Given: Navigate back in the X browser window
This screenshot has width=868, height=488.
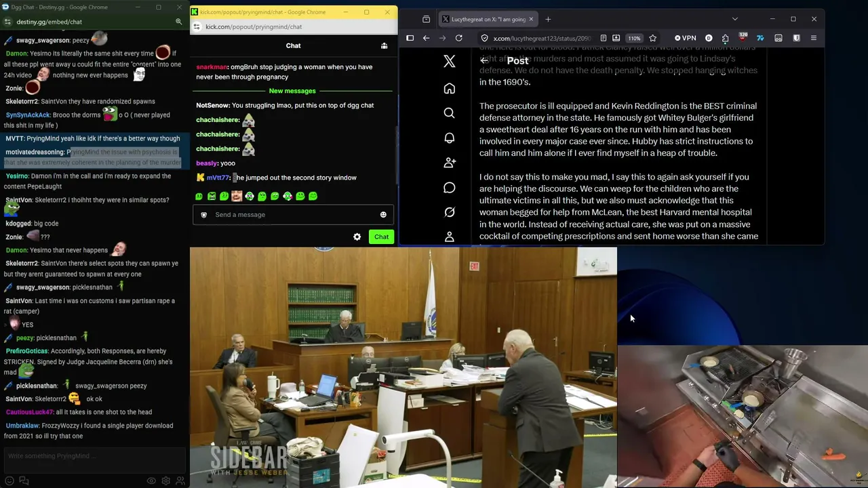Looking at the screenshot, I should point(426,38).
